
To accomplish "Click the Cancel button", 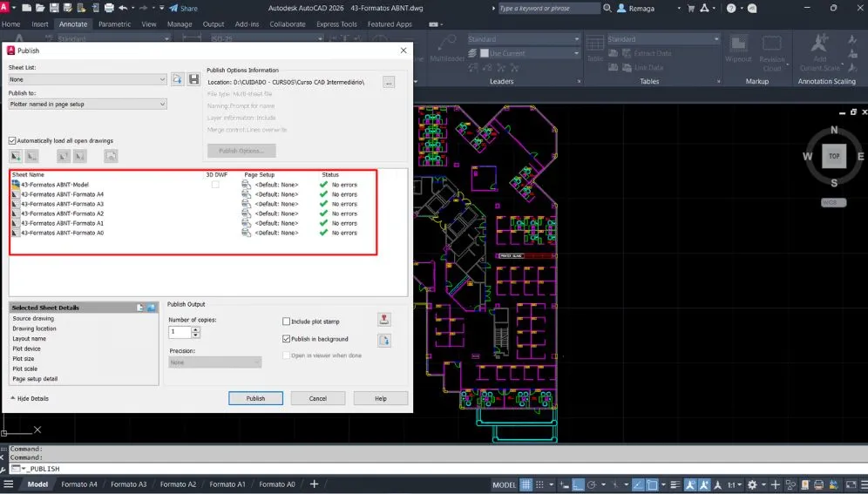I will point(318,398).
